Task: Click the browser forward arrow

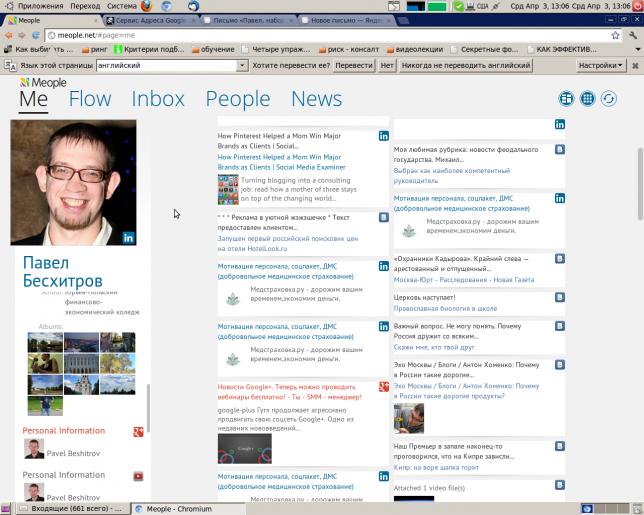Action: point(22,35)
